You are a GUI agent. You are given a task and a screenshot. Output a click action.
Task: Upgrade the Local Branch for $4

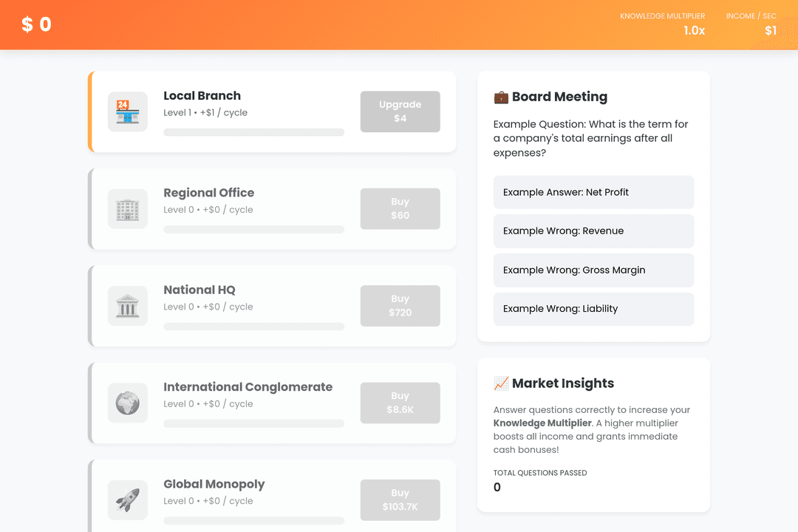point(400,112)
